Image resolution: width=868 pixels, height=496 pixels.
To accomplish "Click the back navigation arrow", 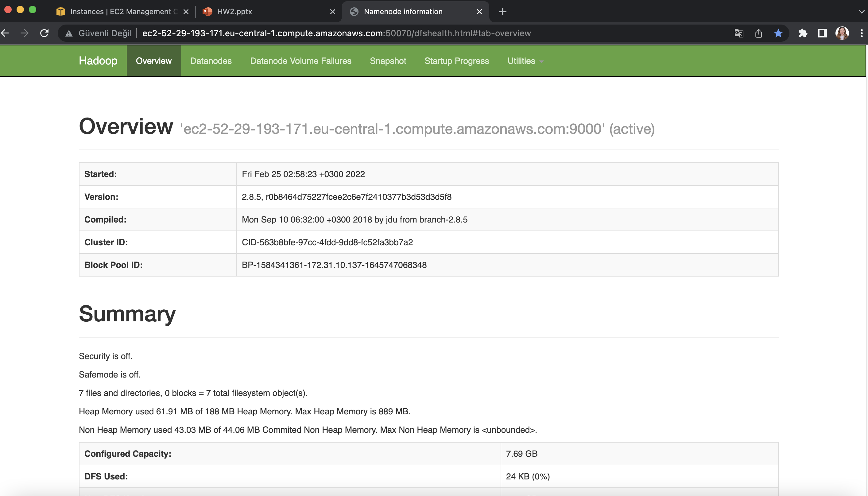I will point(6,33).
